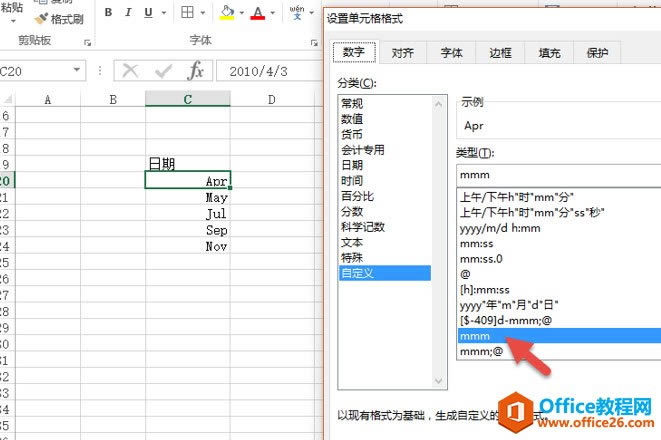
Task: Select all cells via corner triangle
Action: [x=8, y=99]
